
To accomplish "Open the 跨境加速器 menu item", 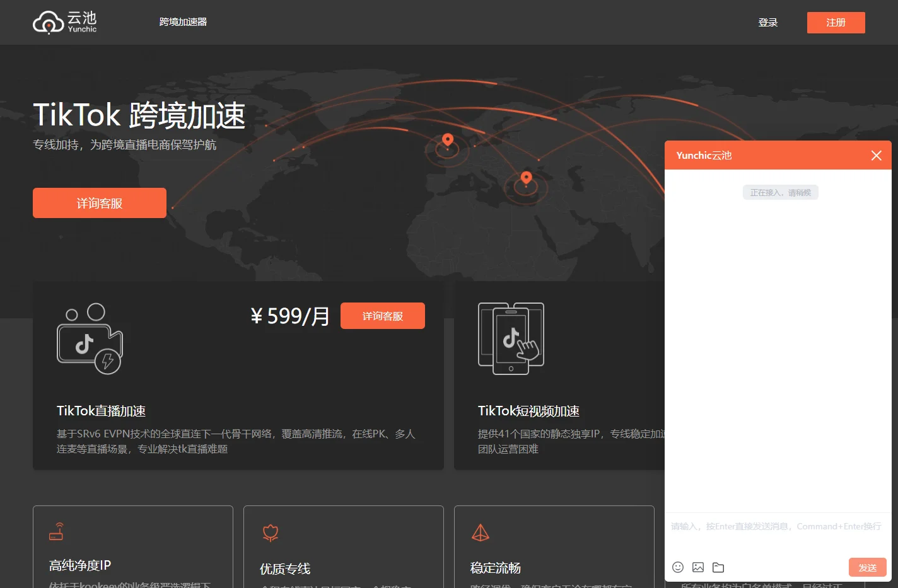I will pos(183,22).
